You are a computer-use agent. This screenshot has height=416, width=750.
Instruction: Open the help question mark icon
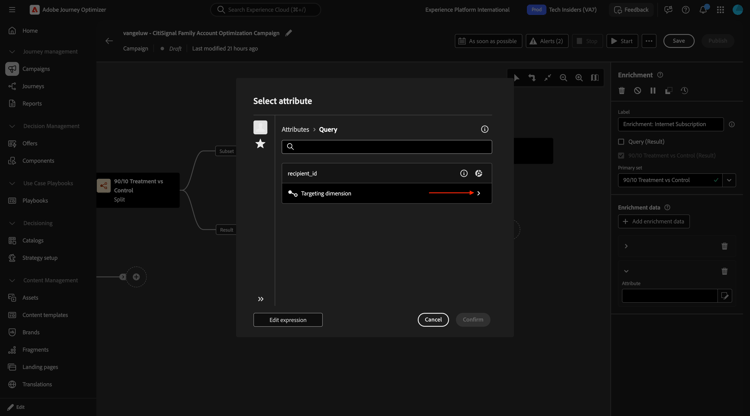coord(685,10)
